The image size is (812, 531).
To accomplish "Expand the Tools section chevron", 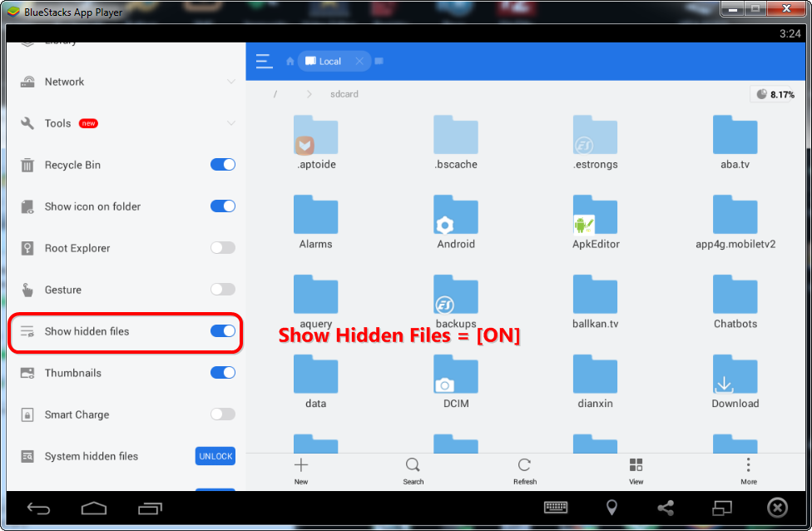I will (x=230, y=123).
